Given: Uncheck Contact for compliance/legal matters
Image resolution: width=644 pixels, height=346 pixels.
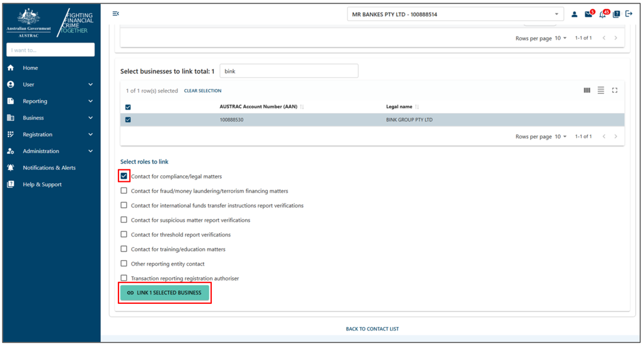Looking at the screenshot, I should point(124,176).
